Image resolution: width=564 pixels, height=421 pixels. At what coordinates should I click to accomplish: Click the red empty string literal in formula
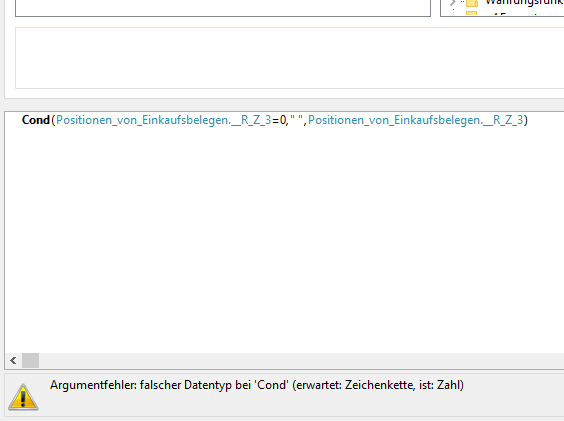click(x=297, y=119)
